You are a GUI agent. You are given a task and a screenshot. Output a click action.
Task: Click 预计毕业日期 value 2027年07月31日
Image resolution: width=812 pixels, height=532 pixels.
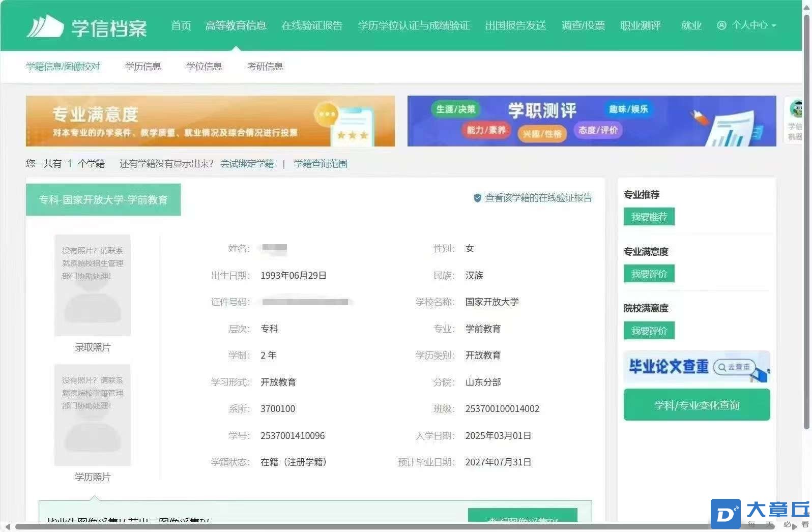(x=498, y=462)
